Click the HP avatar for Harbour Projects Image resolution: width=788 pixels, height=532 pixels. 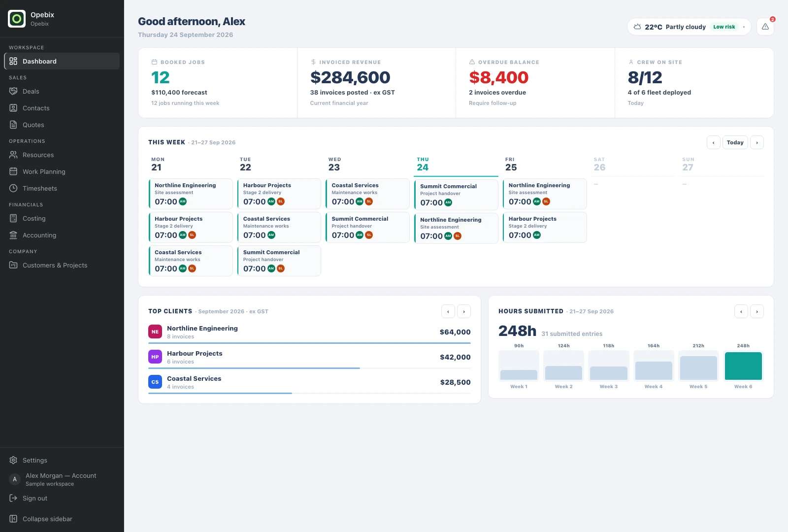point(155,357)
